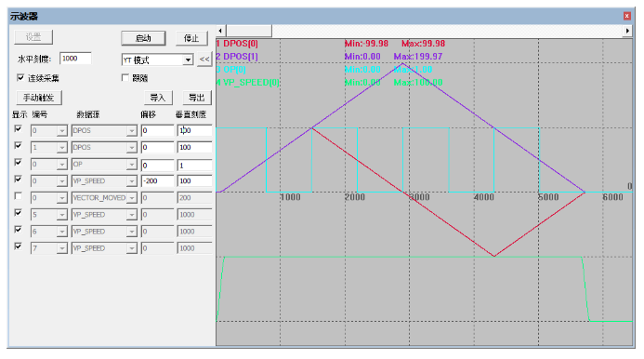Click the 手动触发 manual trigger button
Viewport: 644px width, 359px height.
point(39,98)
